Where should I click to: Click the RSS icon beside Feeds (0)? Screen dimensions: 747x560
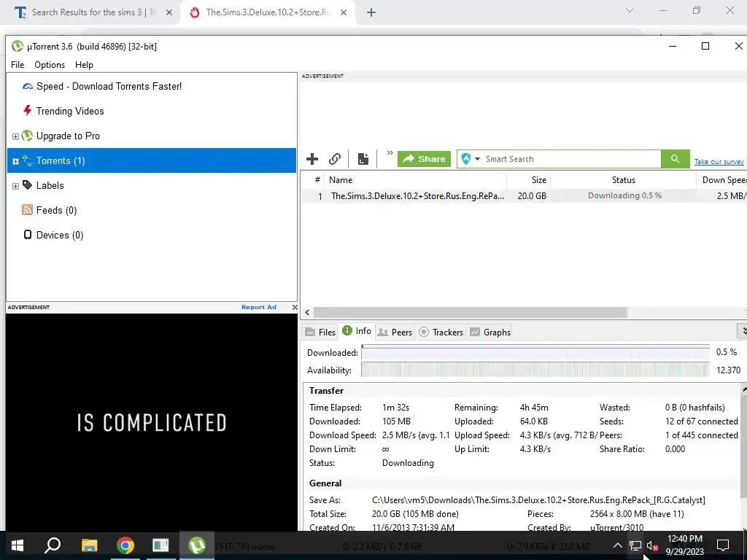pyautogui.click(x=28, y=210)
